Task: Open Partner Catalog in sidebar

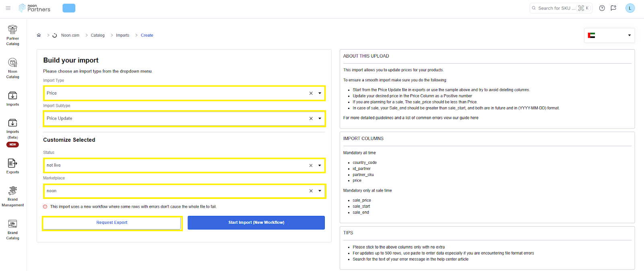Action: (x=12, y=35)
